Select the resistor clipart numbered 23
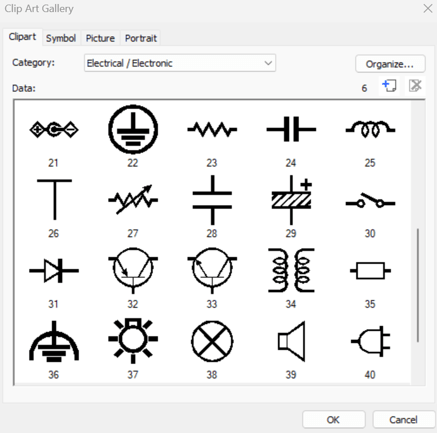 pyautogui.click(x=212, y=129)
